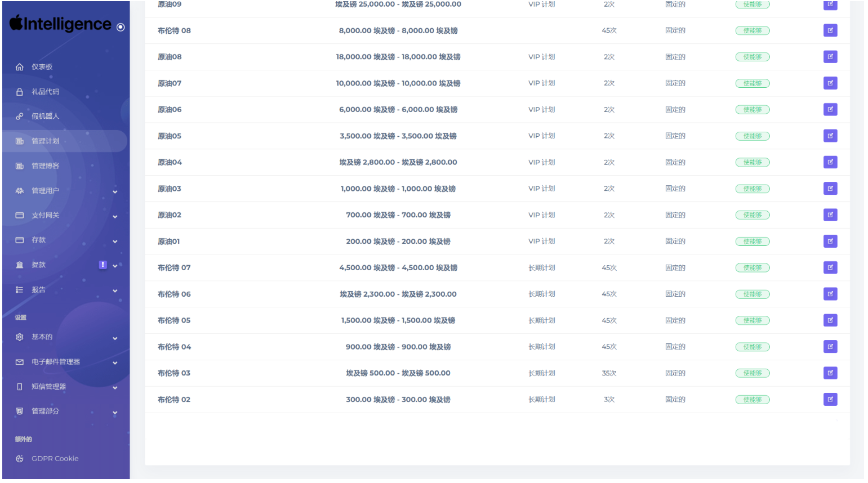
Task: Click plan name 原油07
Action: (x=170, y=83)
